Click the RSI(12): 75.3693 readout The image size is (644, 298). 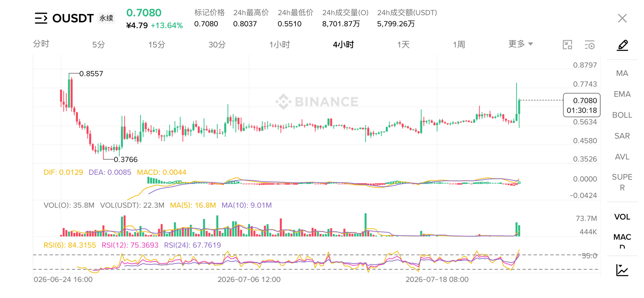[130, 245]
